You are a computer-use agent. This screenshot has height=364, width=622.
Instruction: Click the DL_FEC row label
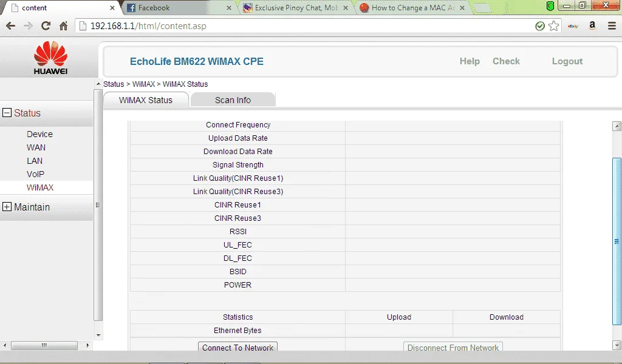pyautogui.click(x=238, y=258)
